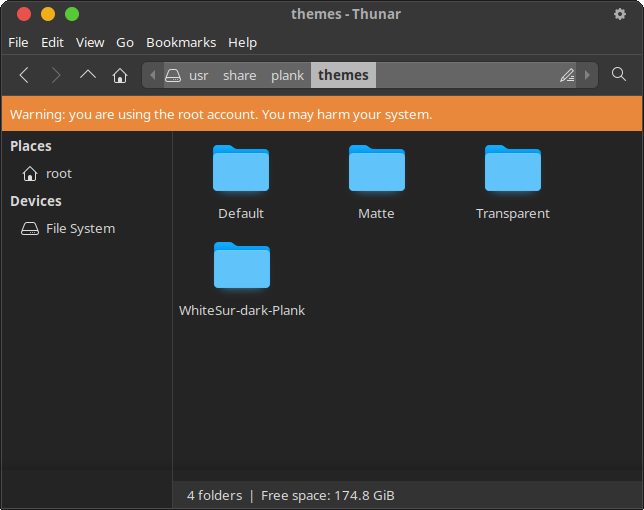
Task: Click the root account warning banner
Action: pyautogui.click(x=322, y=114)
